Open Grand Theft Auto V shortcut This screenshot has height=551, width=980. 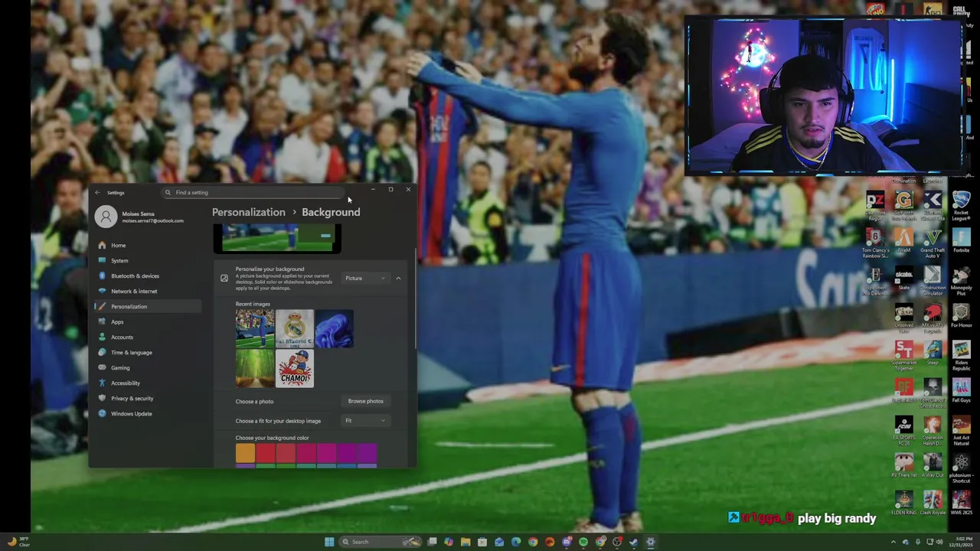tap(933, 243)
